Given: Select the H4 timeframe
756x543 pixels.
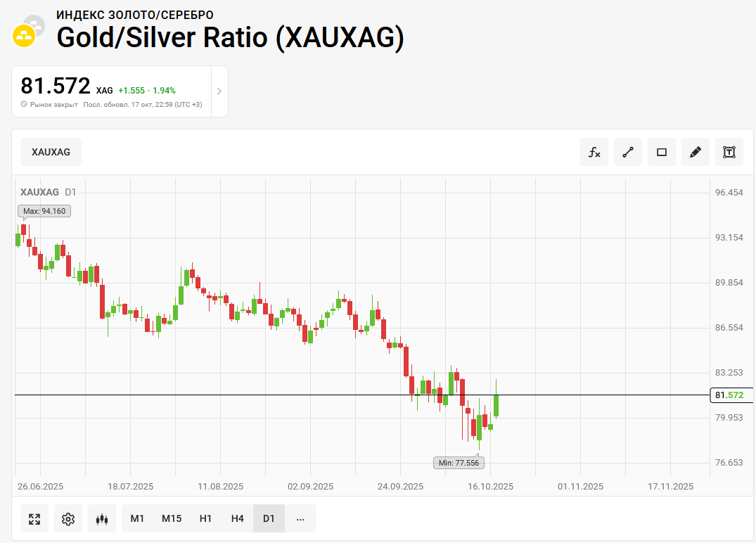Looking at the screenshot, I should point(238,519).
